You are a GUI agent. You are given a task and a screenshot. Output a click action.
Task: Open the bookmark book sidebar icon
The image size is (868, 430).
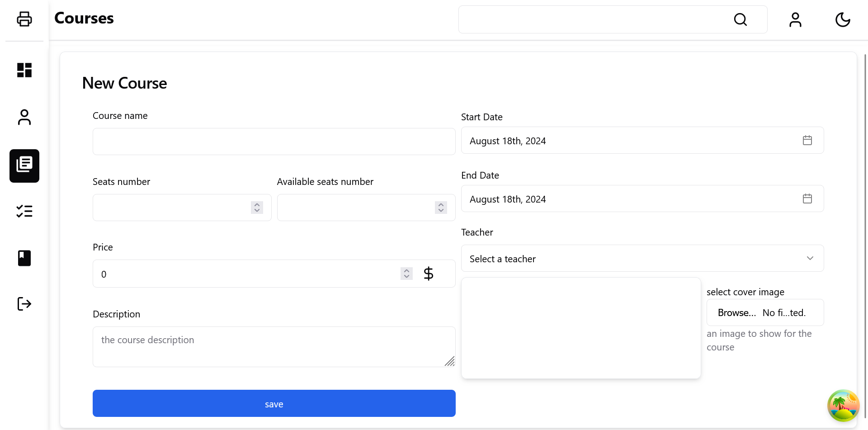pos(24,258)
